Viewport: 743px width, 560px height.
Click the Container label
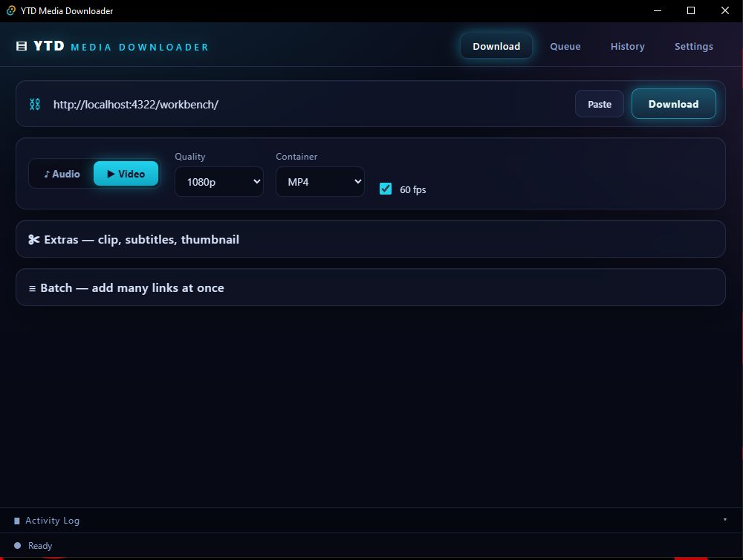[x=296, y=157]
